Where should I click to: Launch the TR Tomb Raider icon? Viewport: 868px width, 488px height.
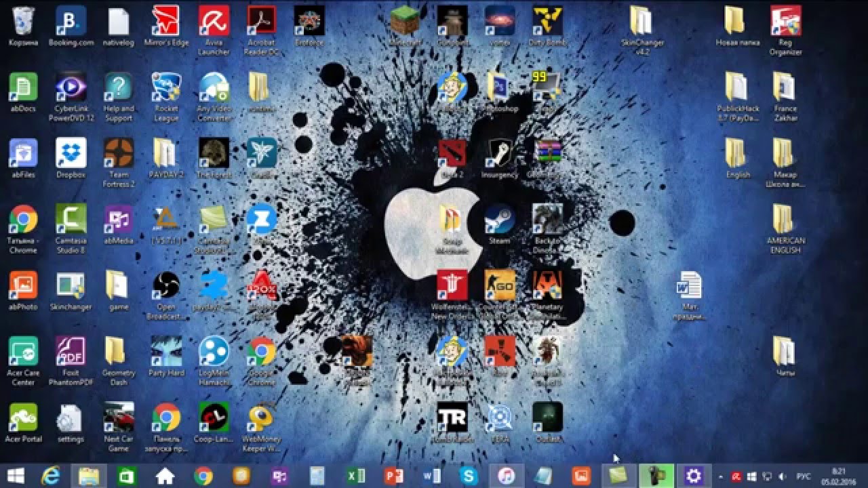click(x=452, y=418)
